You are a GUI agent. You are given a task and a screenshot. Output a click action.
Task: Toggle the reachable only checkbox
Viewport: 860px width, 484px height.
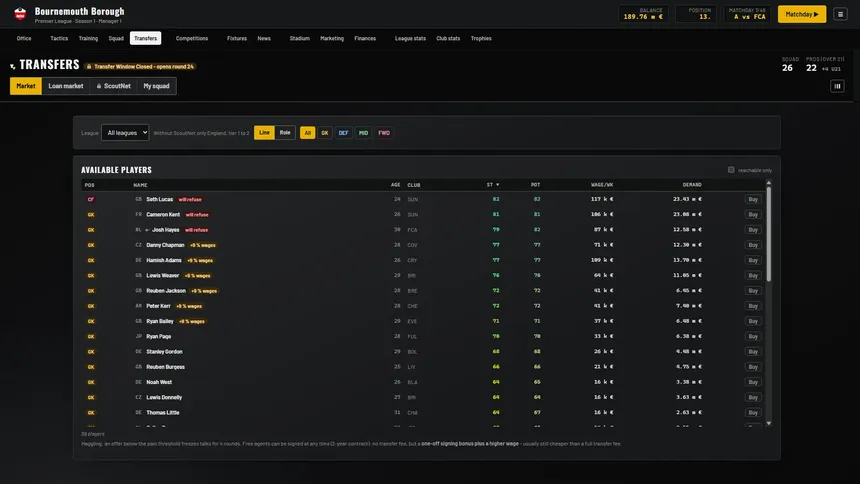click(x=731, y=170)
